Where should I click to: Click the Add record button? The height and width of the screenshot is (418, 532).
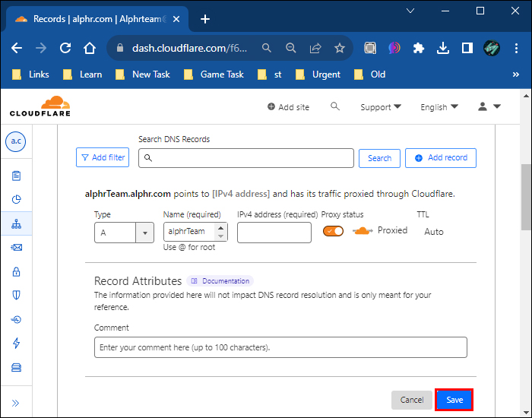pyautogui.click(x=440, y=158)
